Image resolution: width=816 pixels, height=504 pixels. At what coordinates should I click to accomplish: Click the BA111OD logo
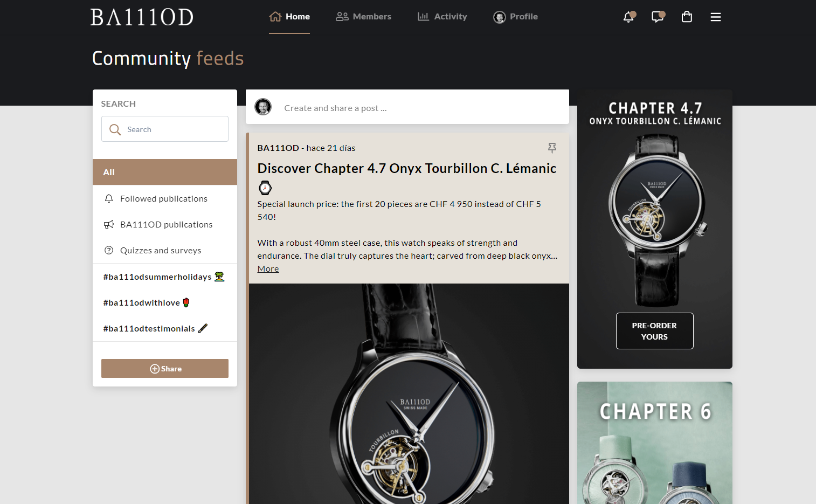[x=142, y=17]
